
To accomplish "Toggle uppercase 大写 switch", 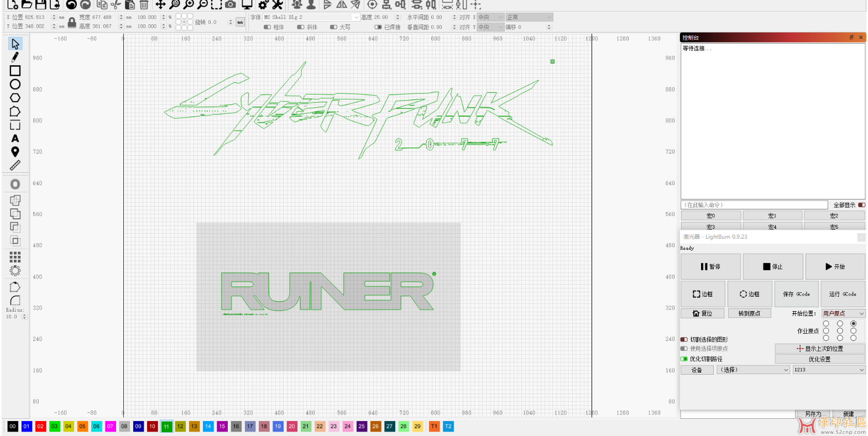I will 333,27.
